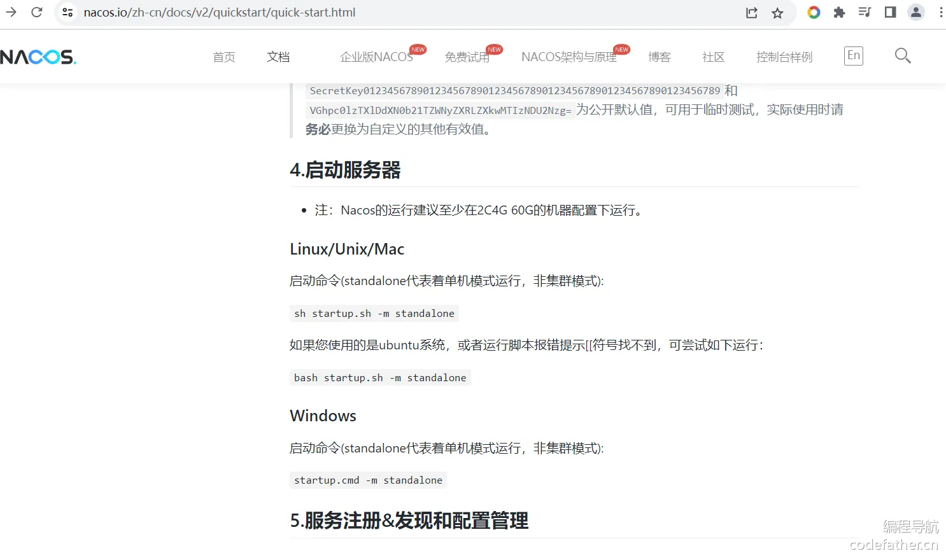This screenshot has height=560, width=946.
Task: Click the 4.启动服务器 heading
Action: click(x=345, y=170)
